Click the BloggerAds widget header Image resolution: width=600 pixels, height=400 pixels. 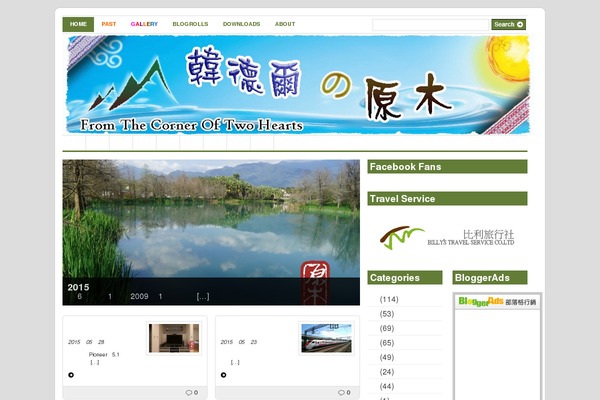coord(490,278)
